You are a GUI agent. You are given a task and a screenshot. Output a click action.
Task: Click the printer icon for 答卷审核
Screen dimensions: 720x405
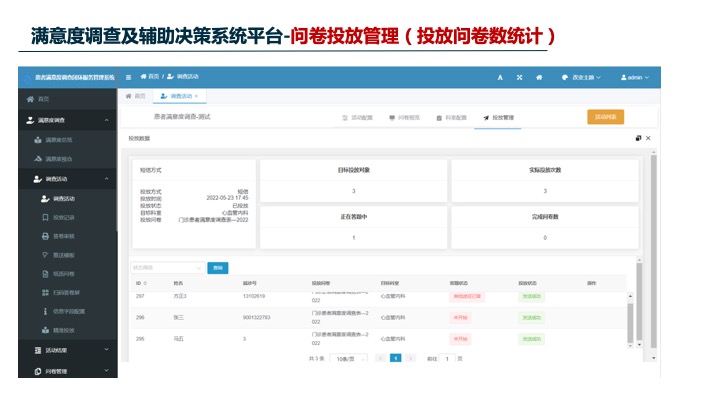pyautogui.click(x=45, y=236)
